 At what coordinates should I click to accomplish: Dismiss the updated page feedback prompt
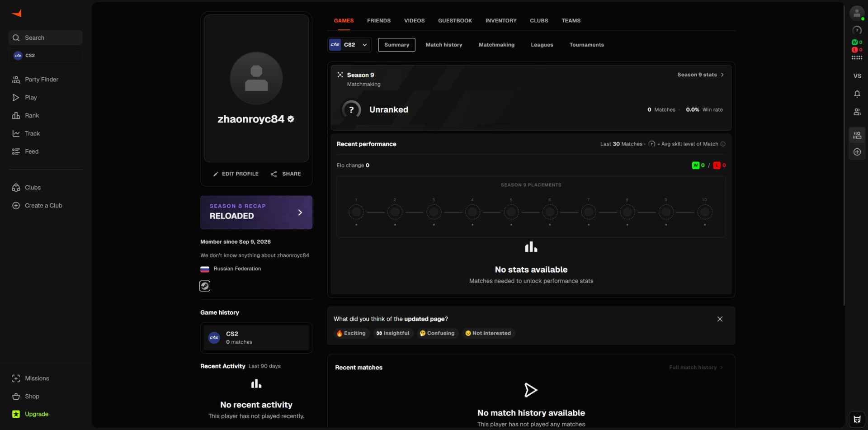coord(720,319)
